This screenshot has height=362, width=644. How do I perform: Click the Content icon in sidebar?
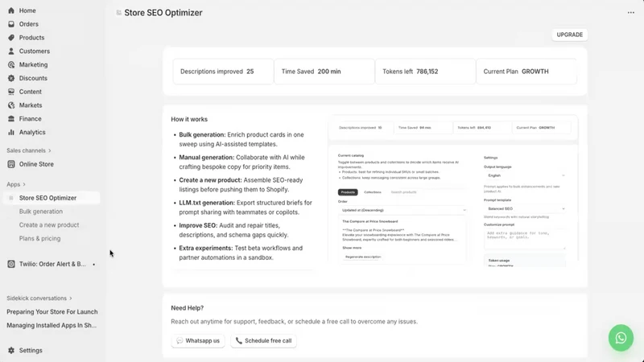11,92
